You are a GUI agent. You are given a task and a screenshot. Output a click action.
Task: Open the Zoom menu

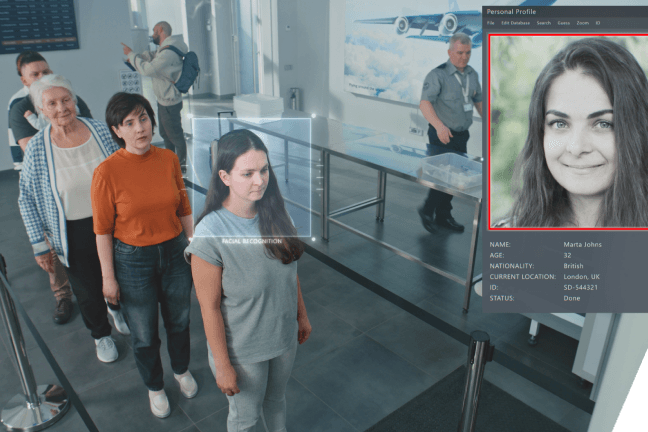(583, 23)
